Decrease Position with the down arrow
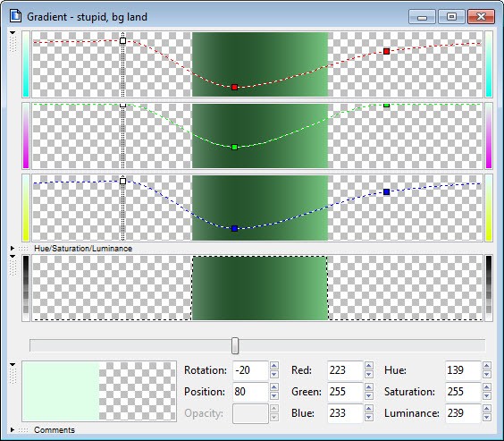 tap(273, 396)
